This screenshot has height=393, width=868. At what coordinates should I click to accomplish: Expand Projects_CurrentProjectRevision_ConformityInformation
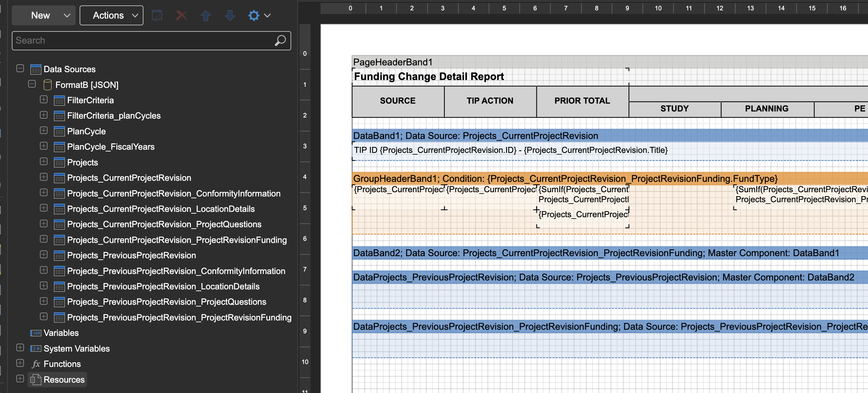click(44, 193)
